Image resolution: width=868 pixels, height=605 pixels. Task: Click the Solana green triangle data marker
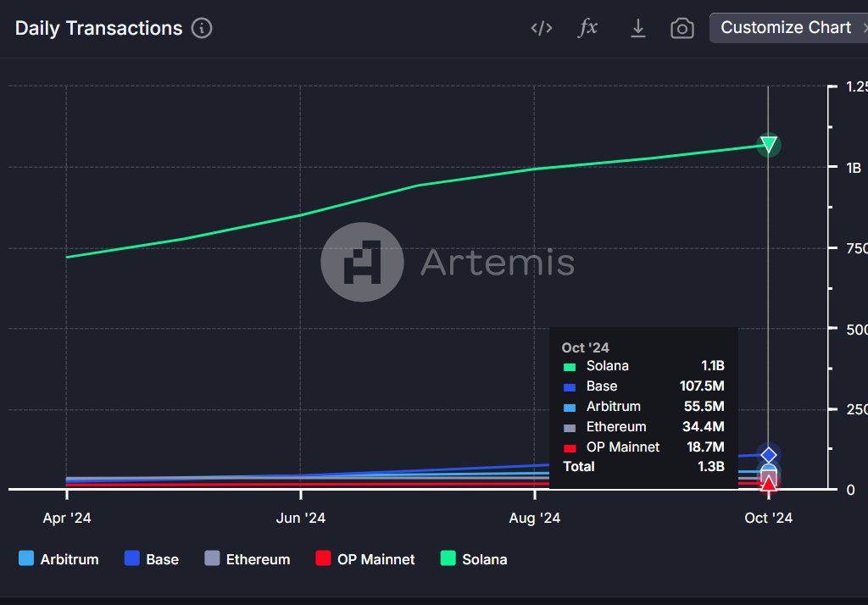coord(768,144)
